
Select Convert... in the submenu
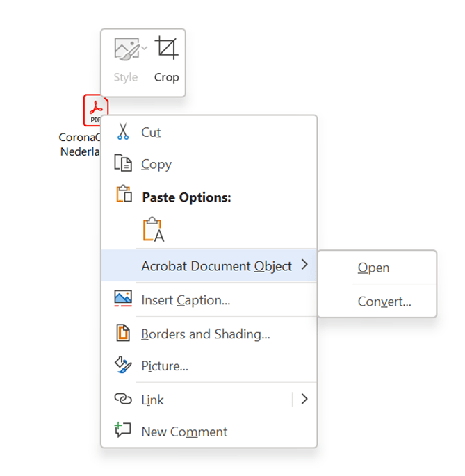(x=384, y=302)
